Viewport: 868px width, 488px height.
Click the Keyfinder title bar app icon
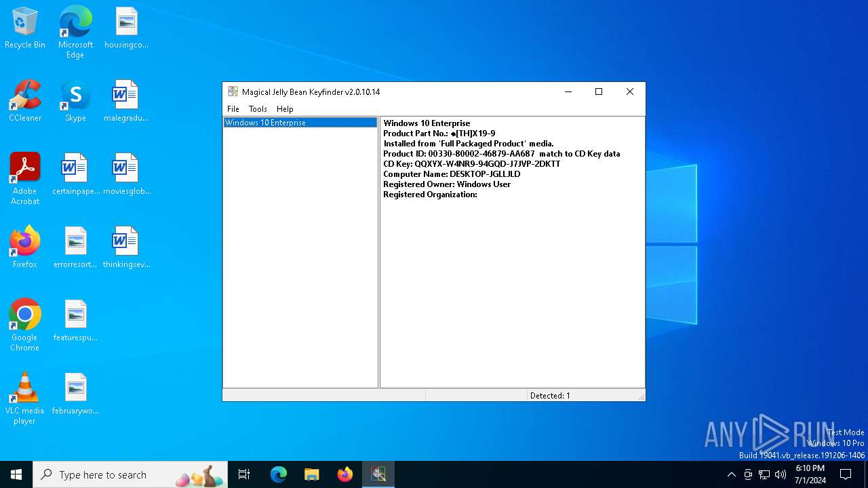tap(233, 91)
